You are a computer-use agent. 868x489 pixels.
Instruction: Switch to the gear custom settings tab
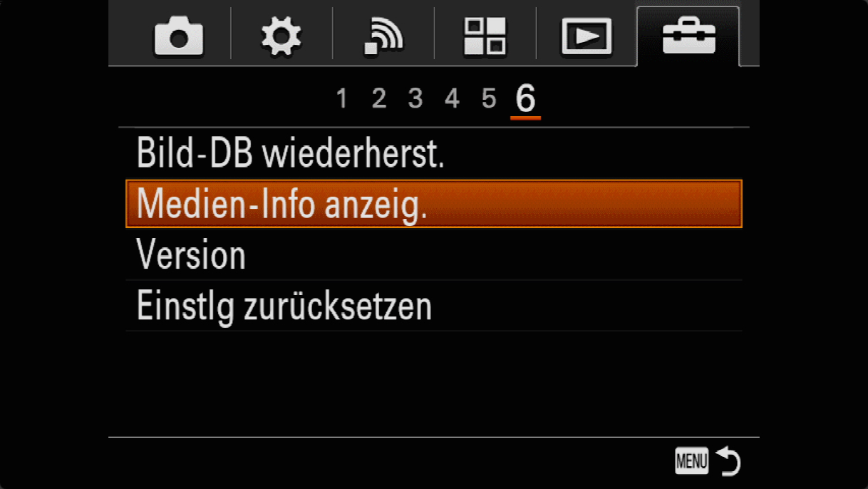pos(281,36)
